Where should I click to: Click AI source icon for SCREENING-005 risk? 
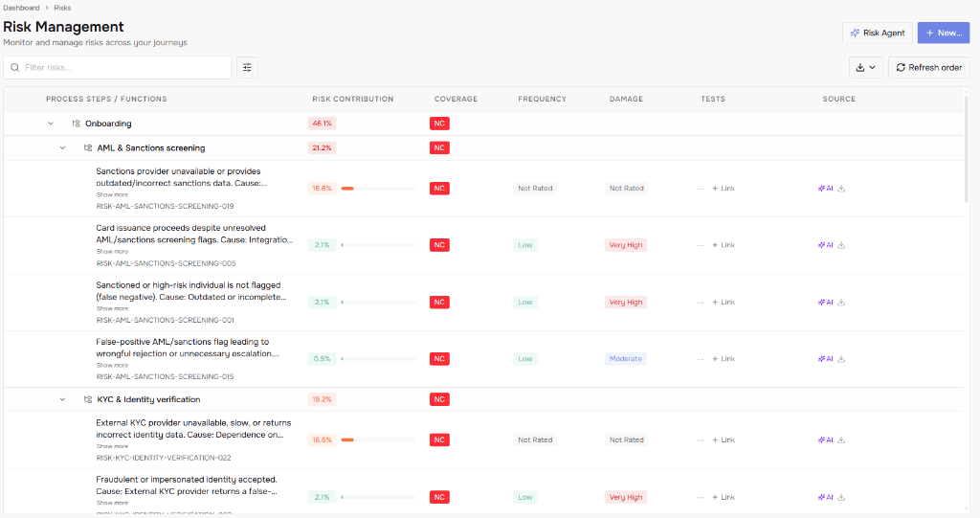pos(826,245)
